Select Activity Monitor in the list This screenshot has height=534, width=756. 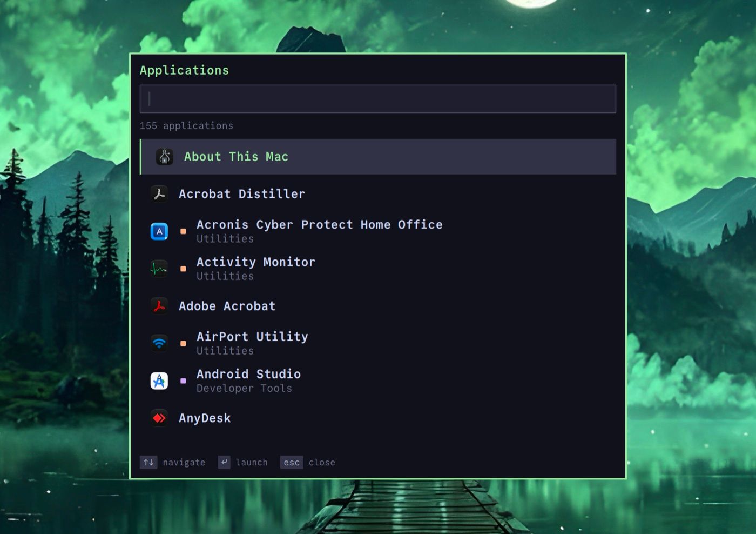[x=378, y=269]
